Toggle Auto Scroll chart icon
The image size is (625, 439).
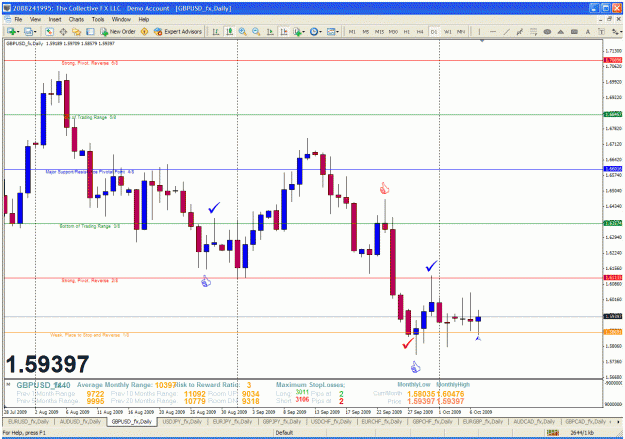point(270,31)
